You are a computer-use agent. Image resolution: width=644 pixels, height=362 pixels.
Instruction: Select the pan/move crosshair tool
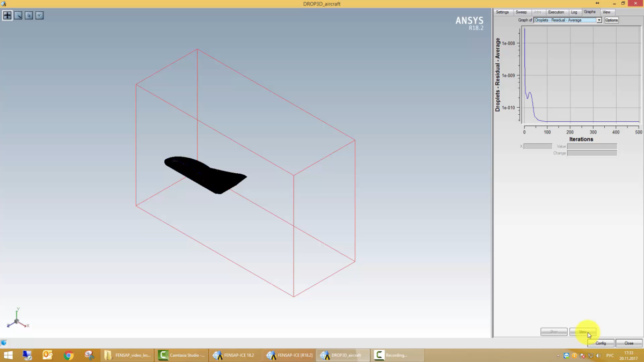click(x=8, y=16)
